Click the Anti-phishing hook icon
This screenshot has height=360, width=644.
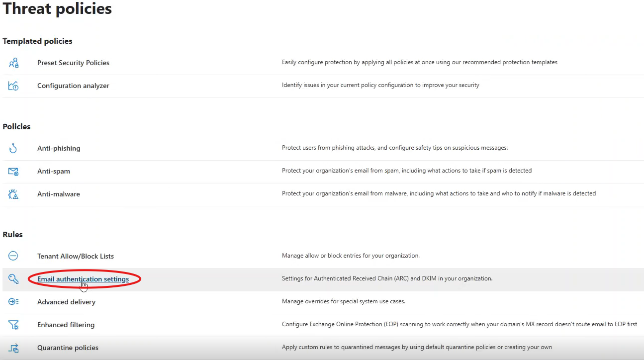[13, 148]
